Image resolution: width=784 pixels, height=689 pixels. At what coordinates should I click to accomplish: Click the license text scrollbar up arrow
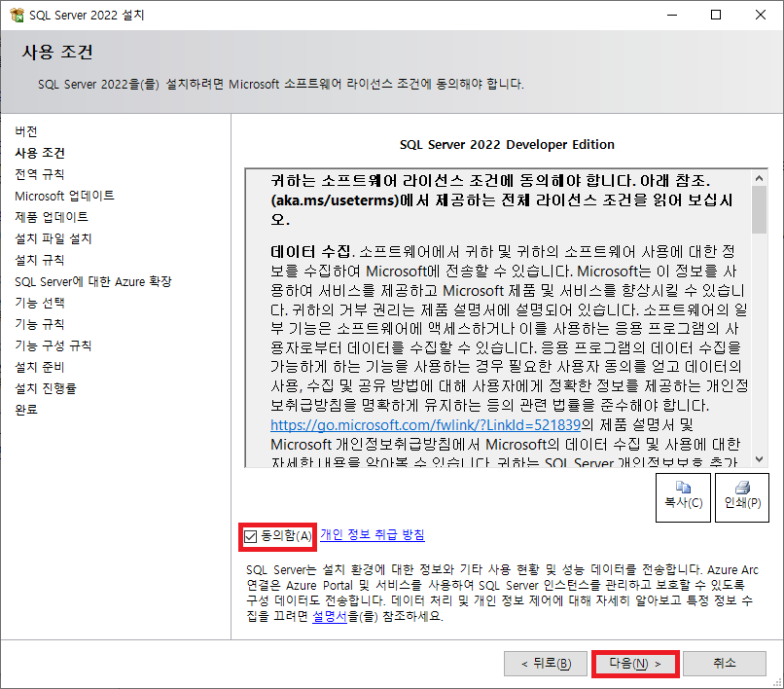(x=759, y=178)
